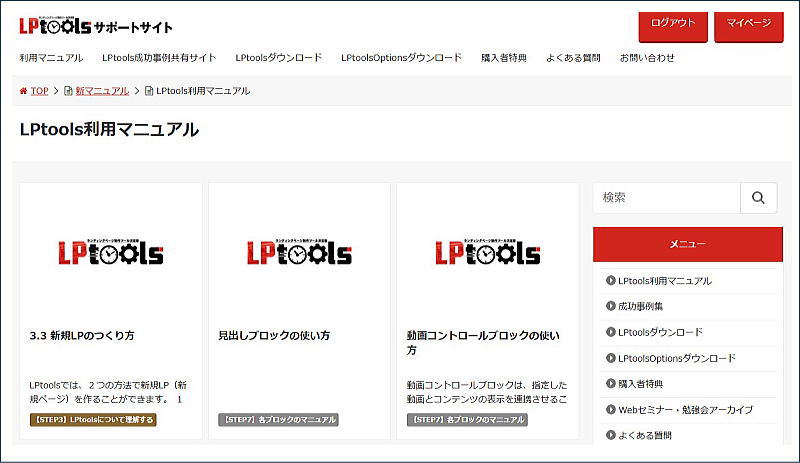This screenshot has height=463, width=800.
Task: Click arrow icon beside 購入者特典 in sidebar
Action: pyautogui.click(x=610, y=383)
